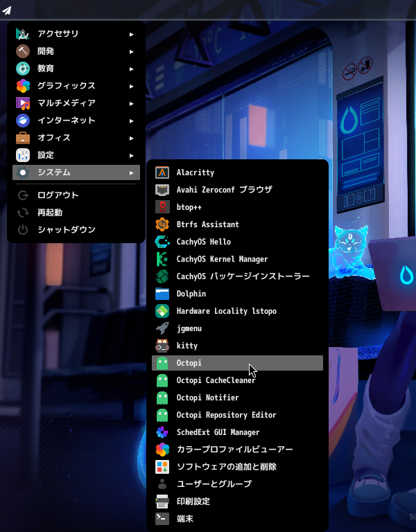Screen dimensions: 416x532
Task: Click the 教育 category icon
Action: click(x=23, y=69)
